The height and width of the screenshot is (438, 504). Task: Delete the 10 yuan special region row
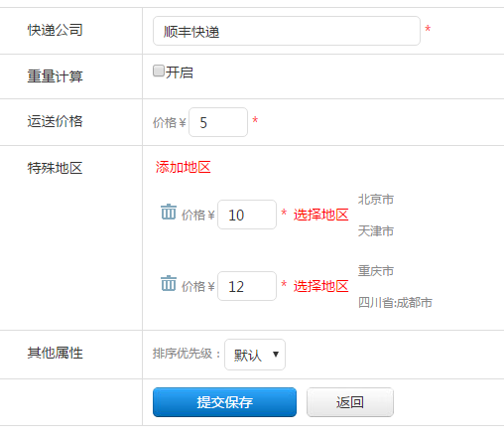(x=169, y=212)
